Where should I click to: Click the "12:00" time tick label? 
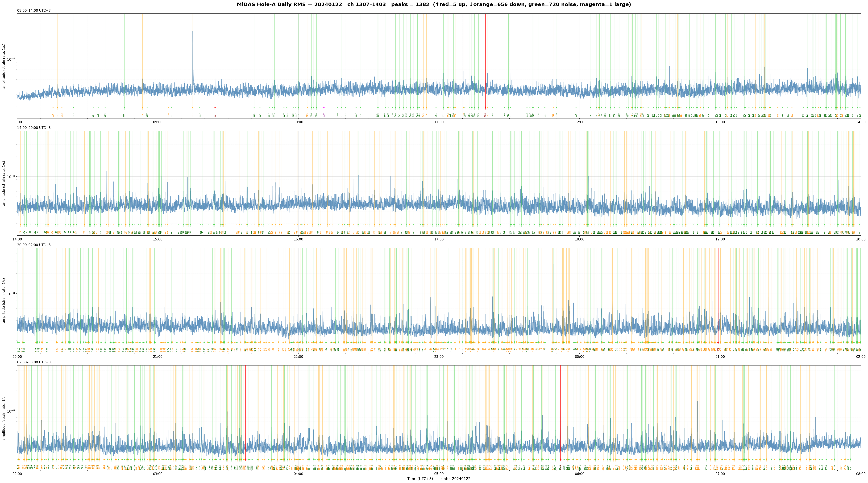[x=580, y=122]
